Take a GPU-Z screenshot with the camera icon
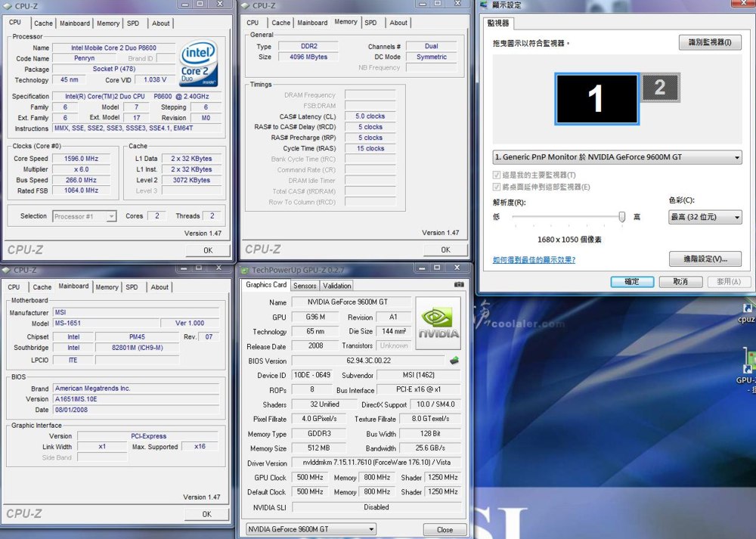Image resolution: width=756 pixels, height=539 pixels. pos(459,284)
